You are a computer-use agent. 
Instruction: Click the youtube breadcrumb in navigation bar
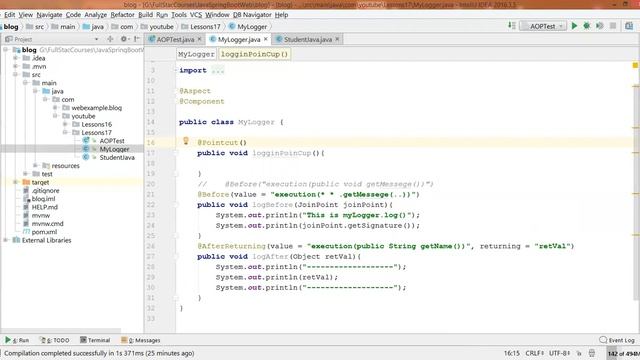tap(157, 27)
